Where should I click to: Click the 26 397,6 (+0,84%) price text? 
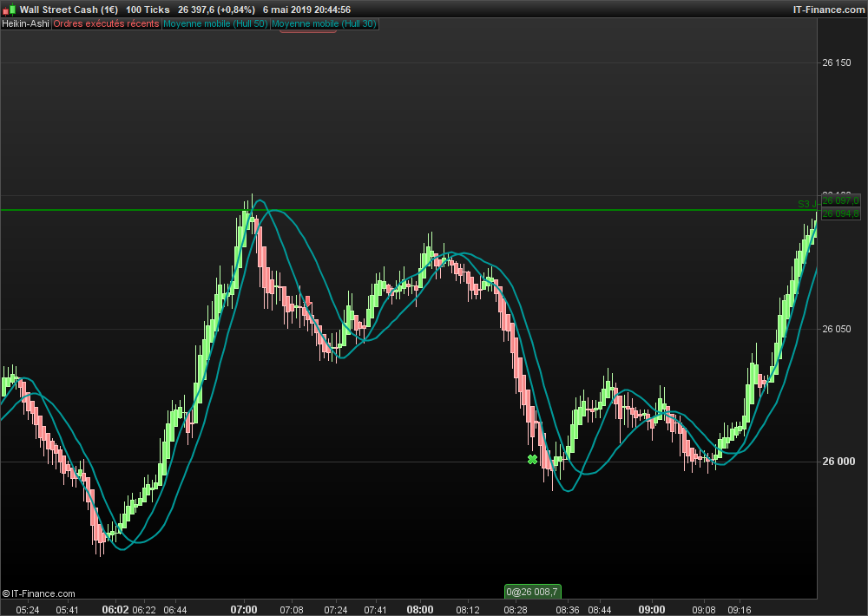(216, 10)
